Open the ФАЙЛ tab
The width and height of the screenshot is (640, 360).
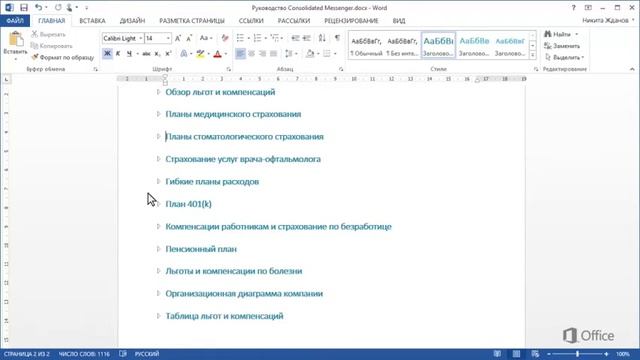pyautogui.click(x=15, y=20)
